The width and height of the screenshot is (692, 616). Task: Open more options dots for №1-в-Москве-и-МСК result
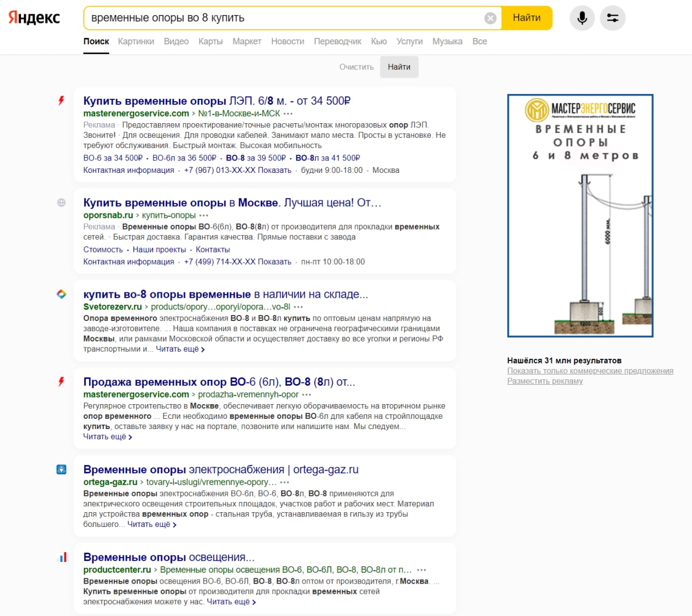click(288, 113)
